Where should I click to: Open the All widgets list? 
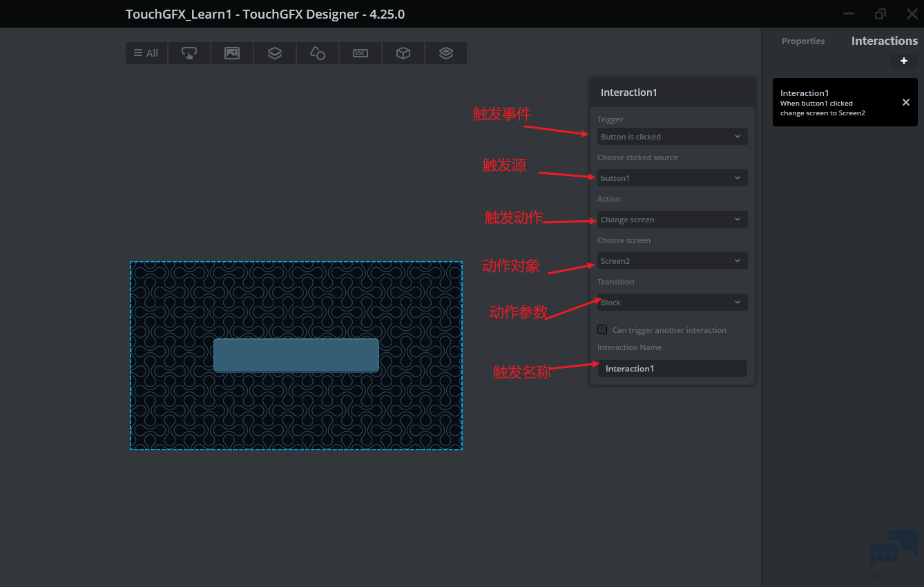tap(146, 53)
